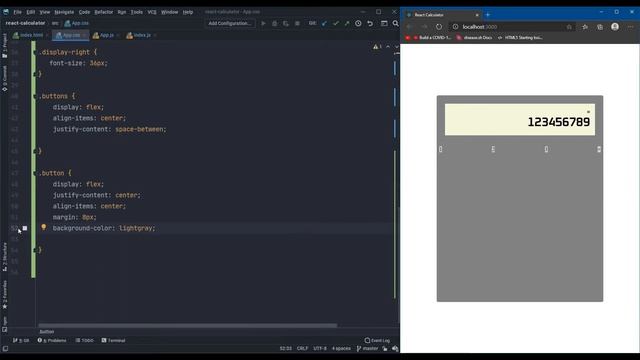This screenshot has width=640, height=360.
Task: Click the Run with Coverage icon
Action: coord(286,23)
